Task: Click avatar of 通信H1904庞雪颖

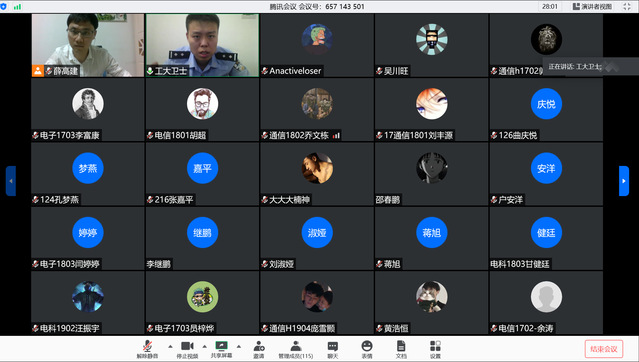Action: (317, 296)
